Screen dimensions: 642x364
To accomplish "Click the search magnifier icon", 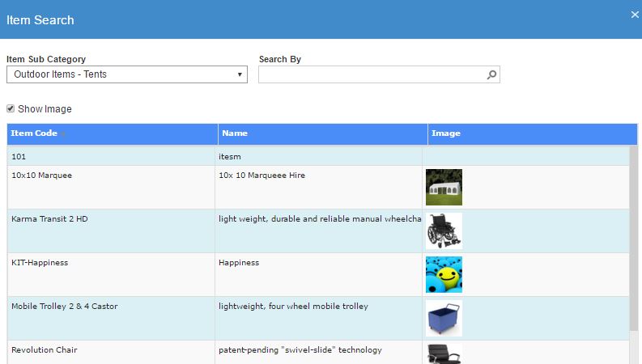I will point(491,74).
